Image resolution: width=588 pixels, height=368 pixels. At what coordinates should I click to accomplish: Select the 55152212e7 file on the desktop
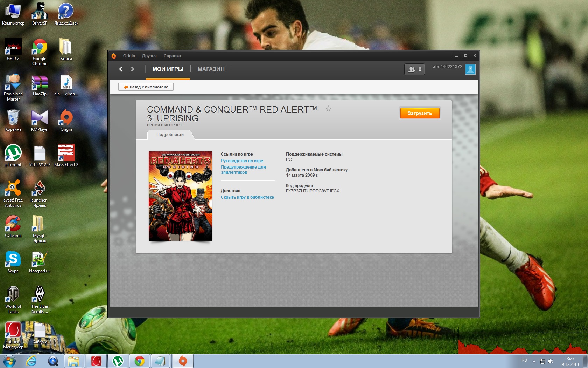[x=40, y=156]
